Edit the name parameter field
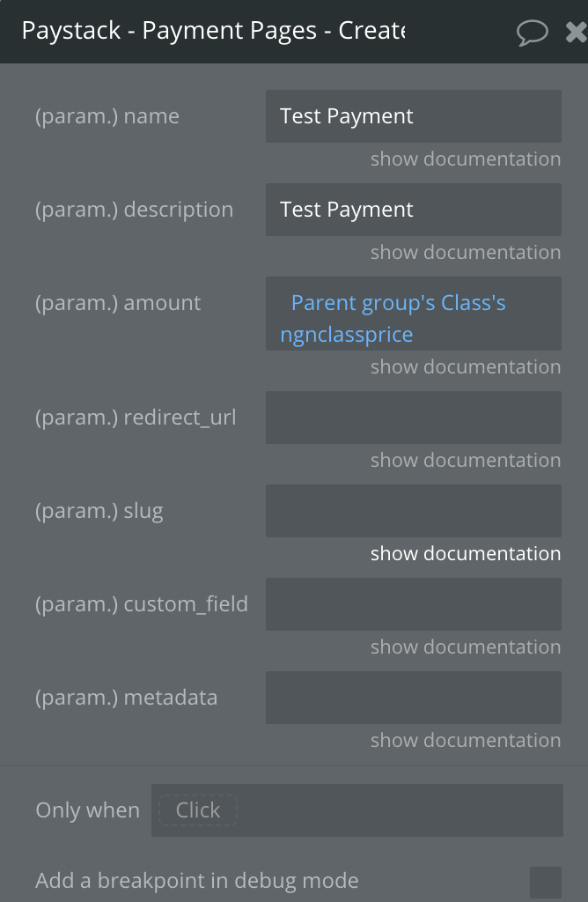The height and width of the screenshot is (902, 588). click(x=413, y=116)
